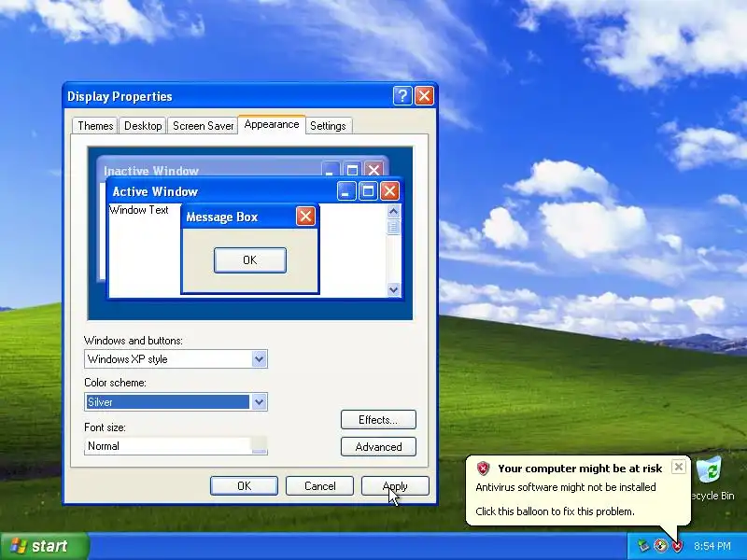Select the Appearance tab

pyautogui.click(x=272, y=124)
